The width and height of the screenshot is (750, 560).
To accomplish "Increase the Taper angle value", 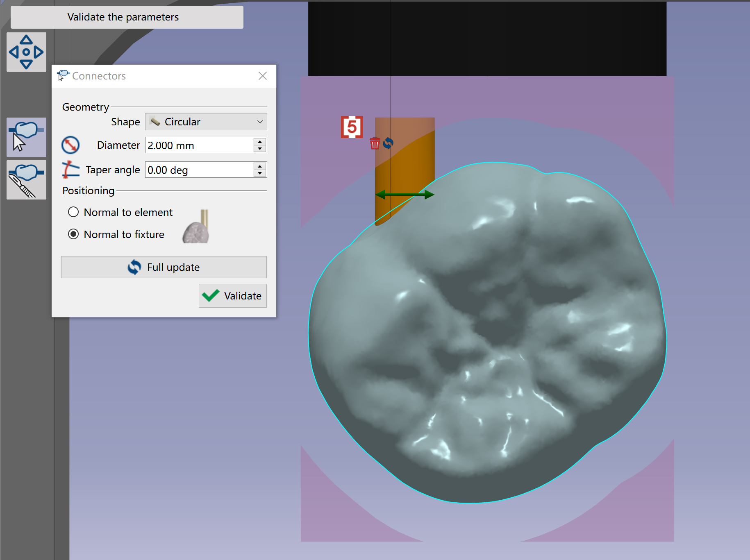I will pos(260,166).
